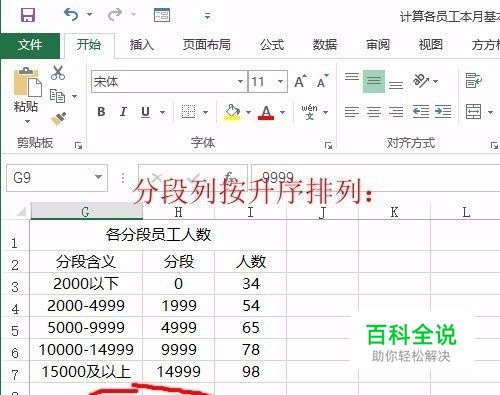Switch to the 公式 tab
The height and width of the screenshot is (395, 500).
point(272,45)
